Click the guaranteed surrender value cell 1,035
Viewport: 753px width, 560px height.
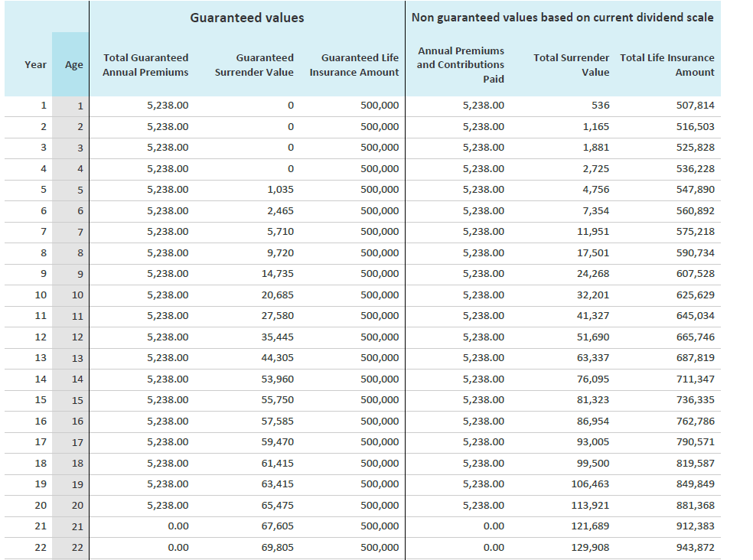[x=281, y=190]
